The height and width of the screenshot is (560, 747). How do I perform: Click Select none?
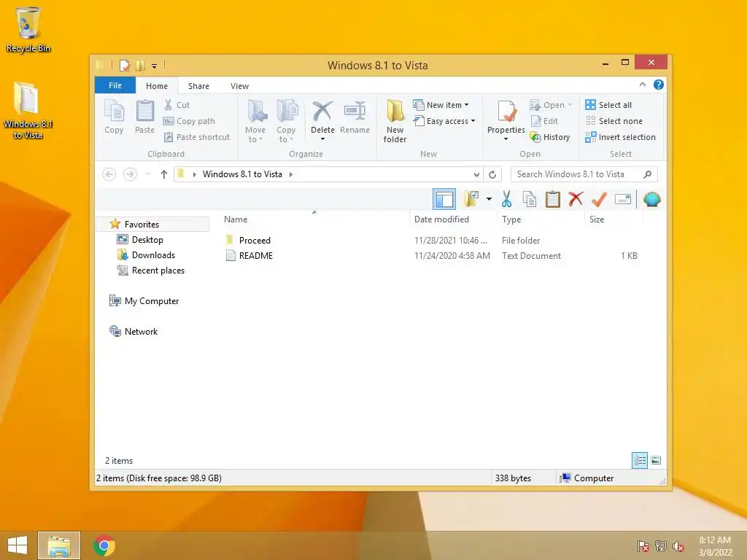coord(614,121)
